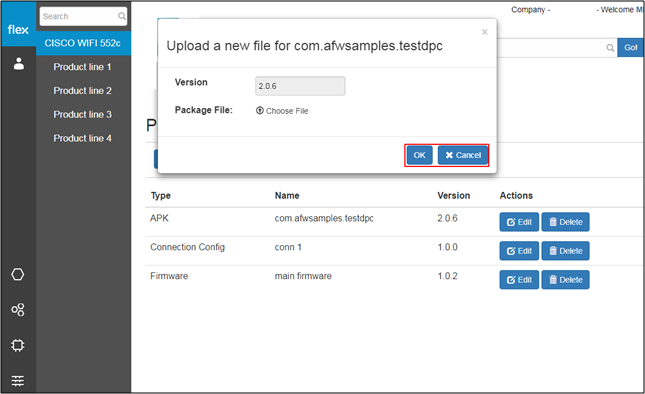Select Product line 3 in sidebar

[82, 114]
